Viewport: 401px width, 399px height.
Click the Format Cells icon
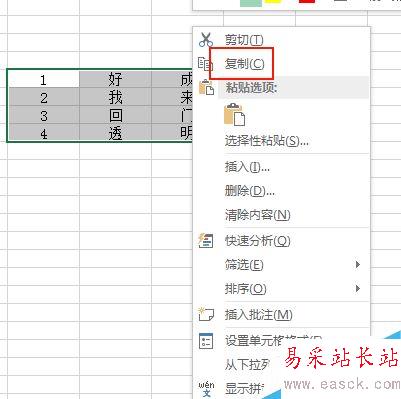pyautogui.click(x=206, y=341)
